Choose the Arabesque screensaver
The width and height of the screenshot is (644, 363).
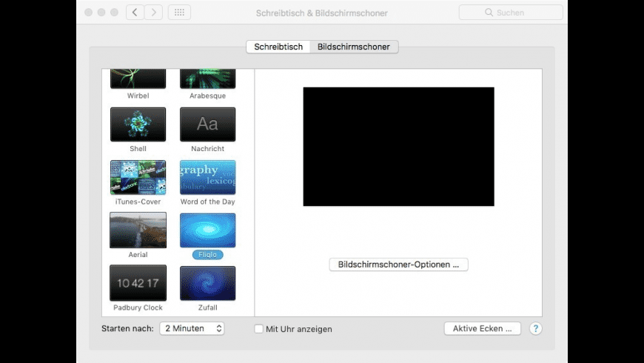207,79
